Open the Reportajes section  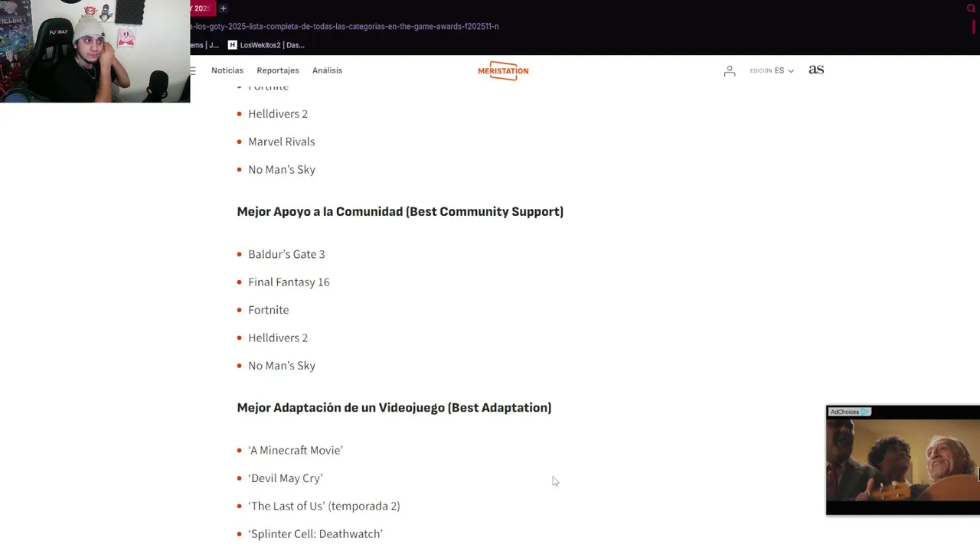pyautogui.click(x=278, y=70)
